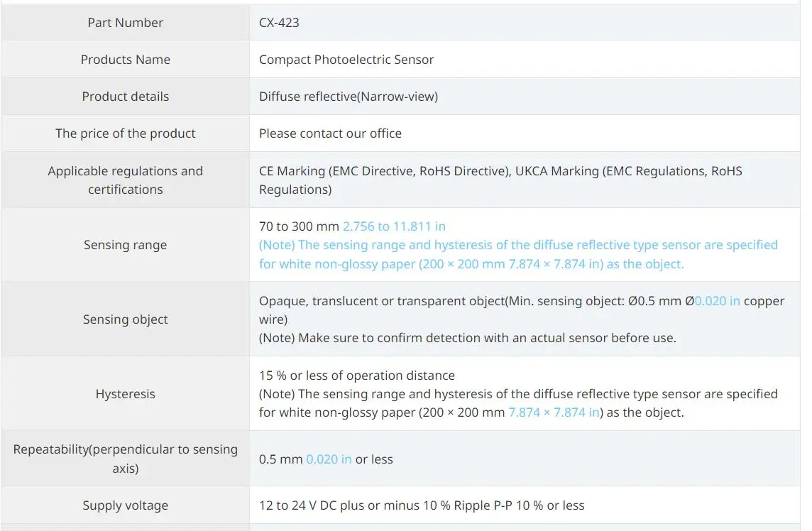Click the Sensing object row label

[x=125, y=319]
